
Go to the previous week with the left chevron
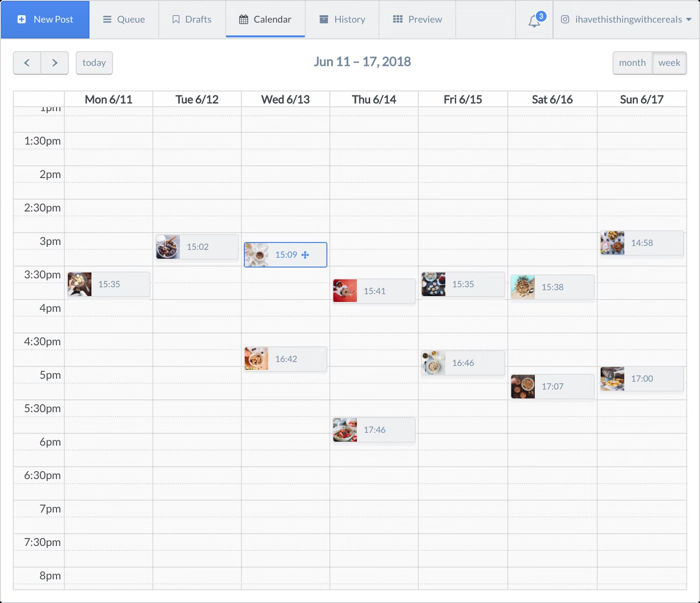(27, 63)
